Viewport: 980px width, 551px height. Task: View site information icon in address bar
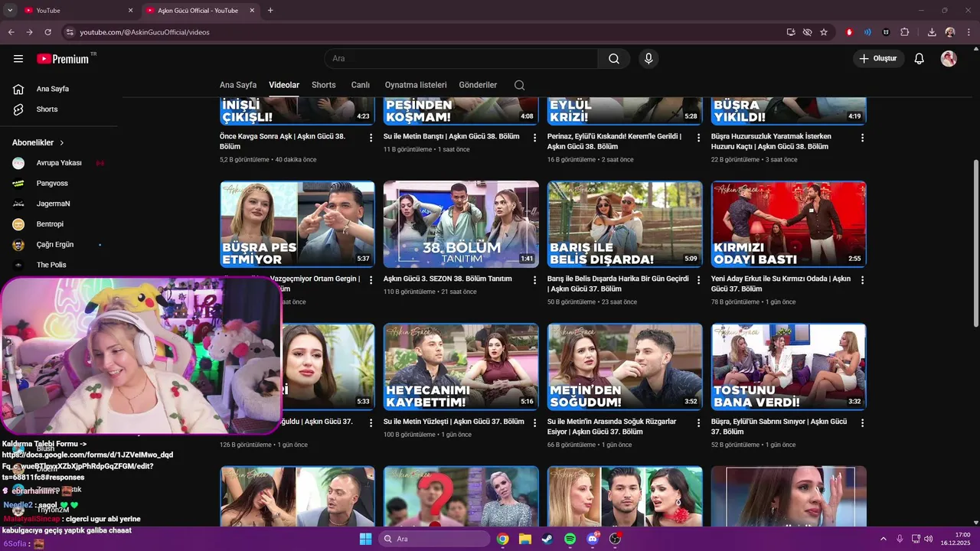pos(70,32)
